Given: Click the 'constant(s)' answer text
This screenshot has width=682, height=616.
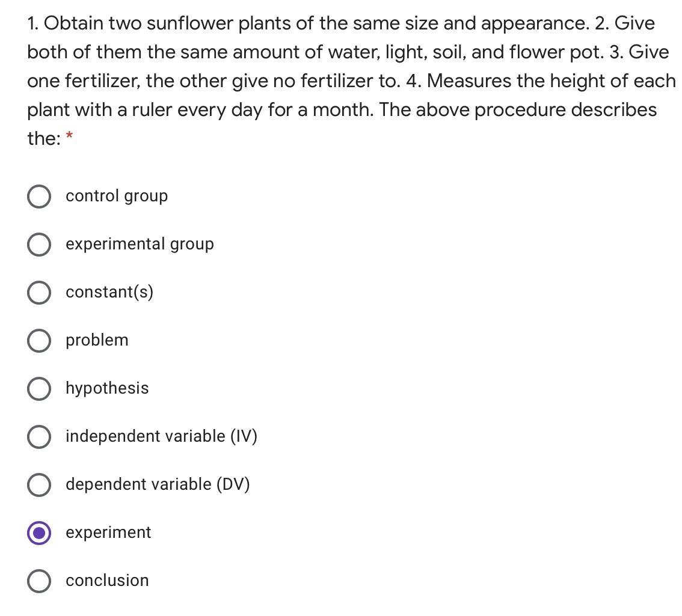Looking at the screenshot, I should pos(109,292).
